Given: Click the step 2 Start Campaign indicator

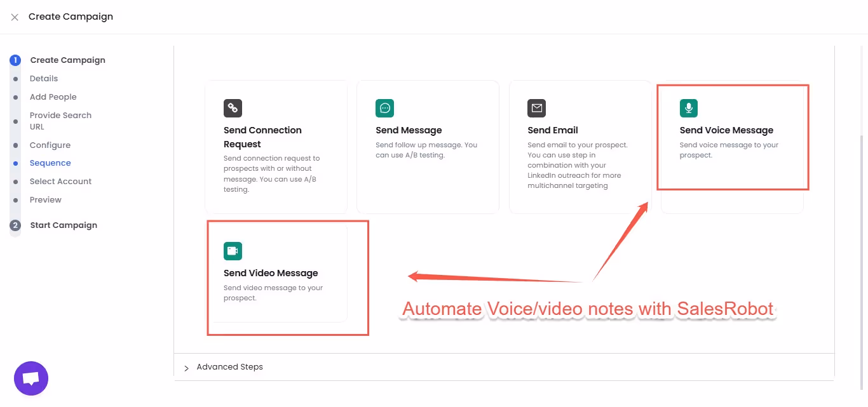Looking at the screenshot, I should click(15, 225).
